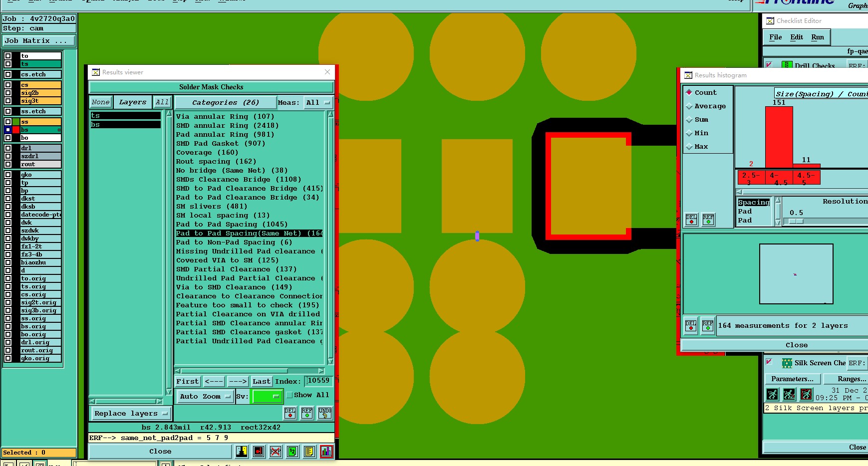Click first running-figure icon in Silk Screen checklist

coord(772,394)
